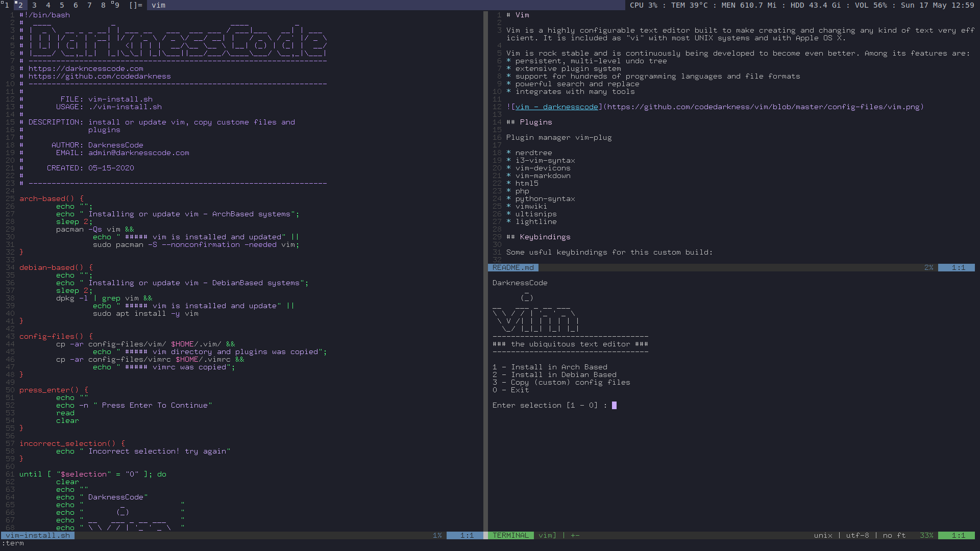Click the CPU percentage in top status bar
This screenshot has height=551, width=980.
(641, 6)
